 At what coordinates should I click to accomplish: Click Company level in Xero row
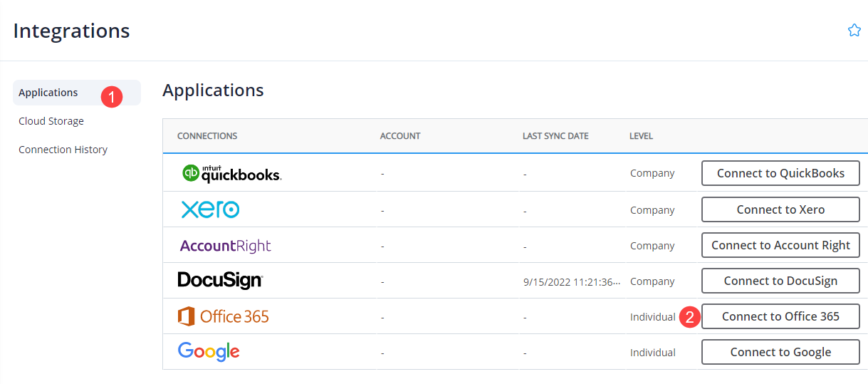click(652, 210)
